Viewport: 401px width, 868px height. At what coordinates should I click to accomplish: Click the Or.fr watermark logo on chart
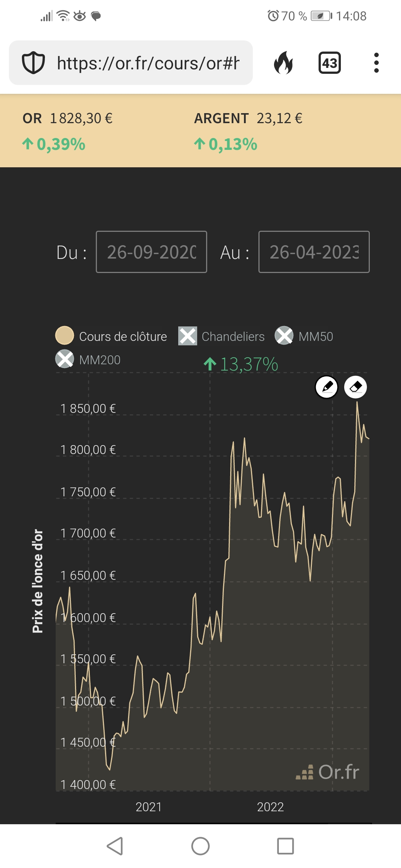[327, 772]
